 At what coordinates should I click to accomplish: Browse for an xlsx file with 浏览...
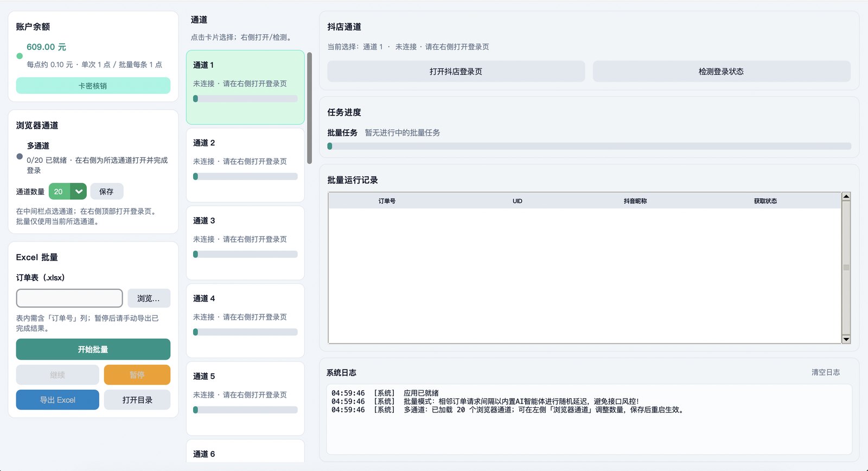point(149,298)
